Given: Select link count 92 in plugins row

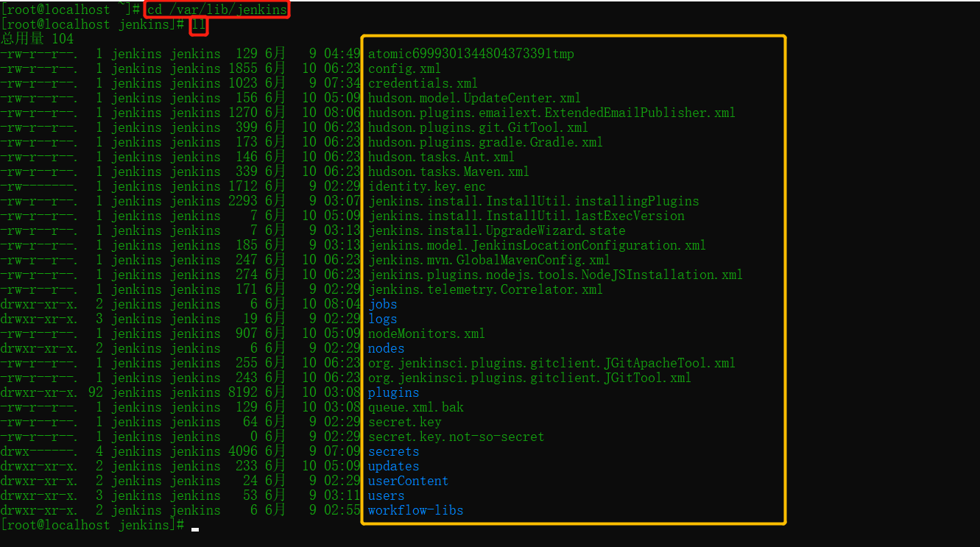Looking at the screenshot, I should [96, 392].
